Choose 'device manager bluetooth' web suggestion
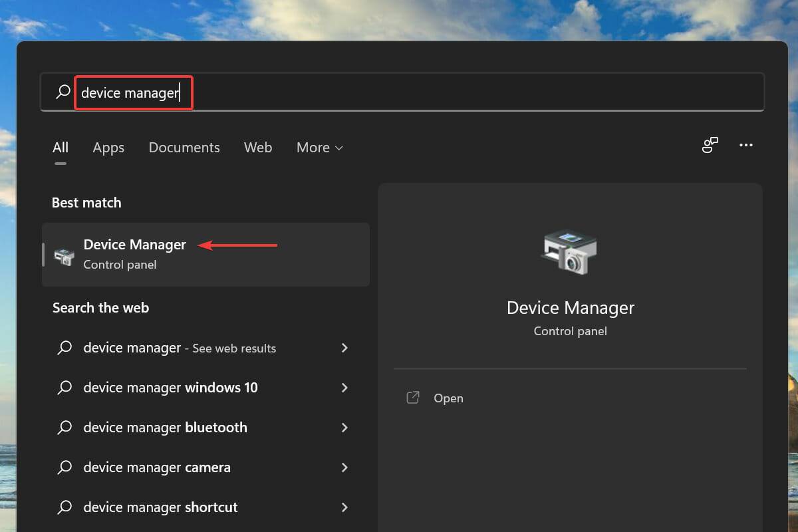The image size is (798, 532). [x=165, y=428]
